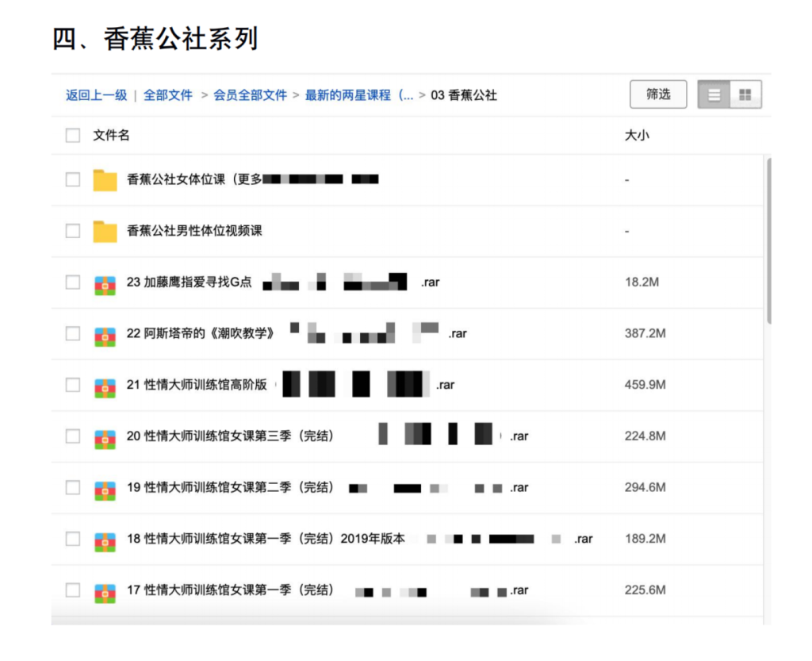Viewport: 812px width, 661px height.
Task: Click the 224.8M size value
Action: (645, 436)
